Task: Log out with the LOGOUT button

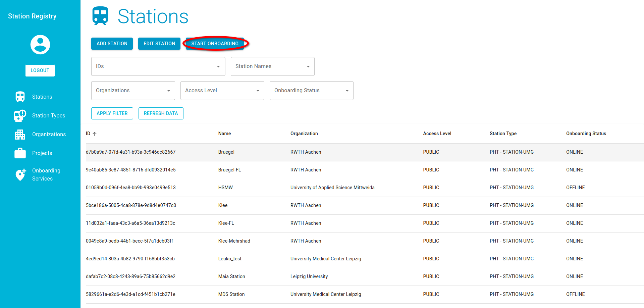Action: (x=40, y=70)
